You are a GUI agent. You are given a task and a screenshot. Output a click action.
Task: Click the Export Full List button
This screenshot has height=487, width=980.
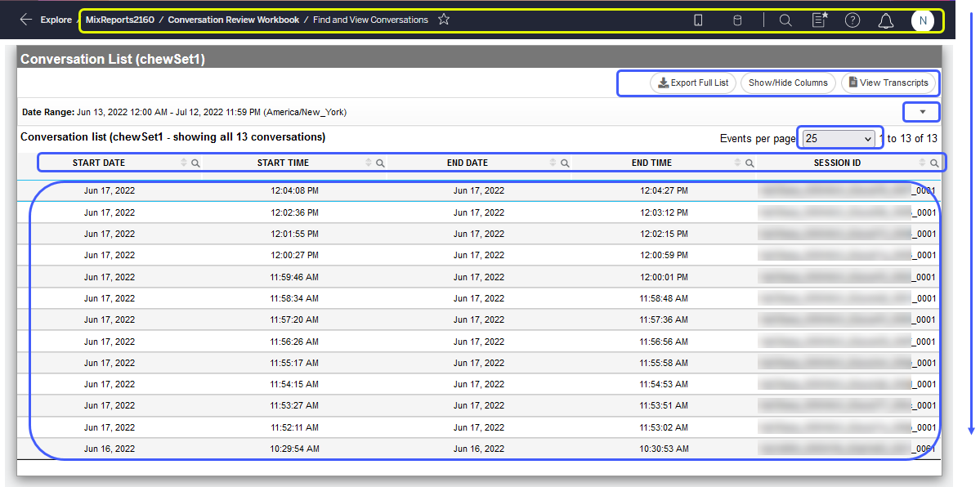(x=692, y=83)
